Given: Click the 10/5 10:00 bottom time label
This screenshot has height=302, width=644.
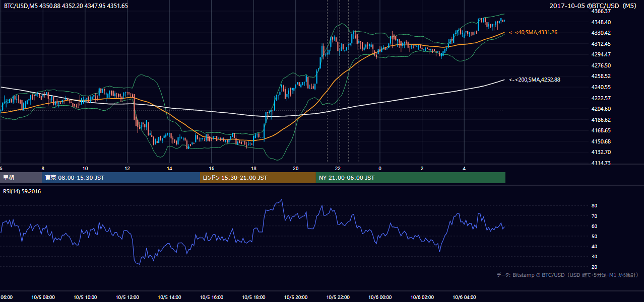Looking at the screenshot, I should [x=85, y=297].
